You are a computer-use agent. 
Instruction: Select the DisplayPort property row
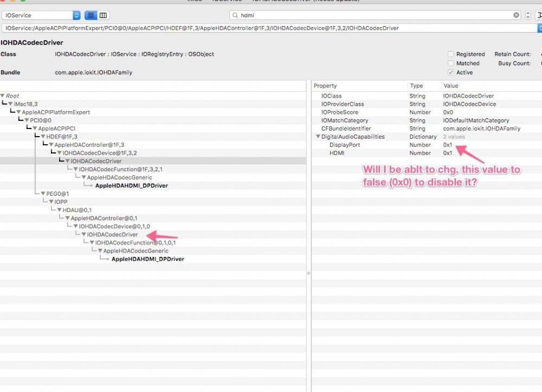(427, 145)
